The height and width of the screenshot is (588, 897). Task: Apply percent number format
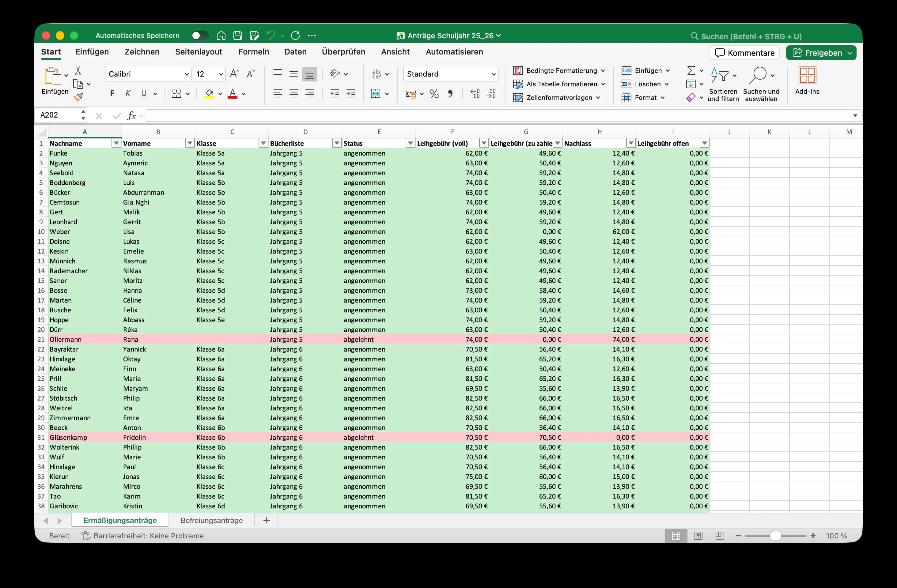tap(433, 93)
